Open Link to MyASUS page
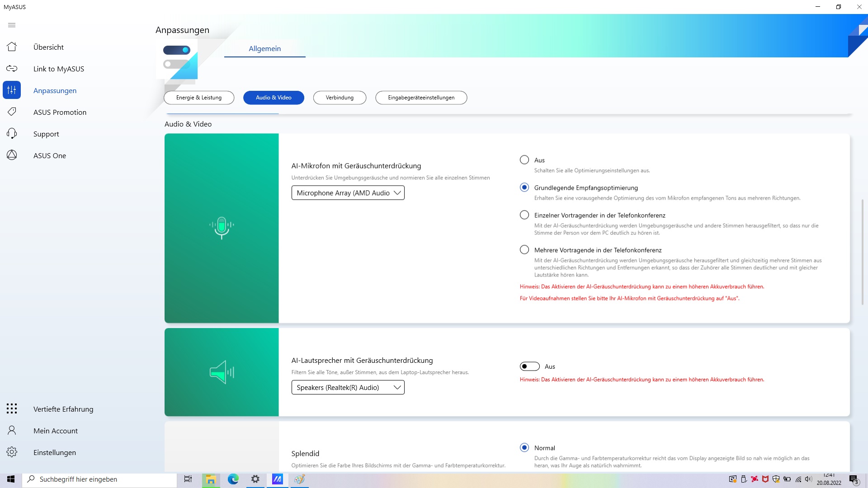Viewport: 868px width, 488px height. (59, 69)
